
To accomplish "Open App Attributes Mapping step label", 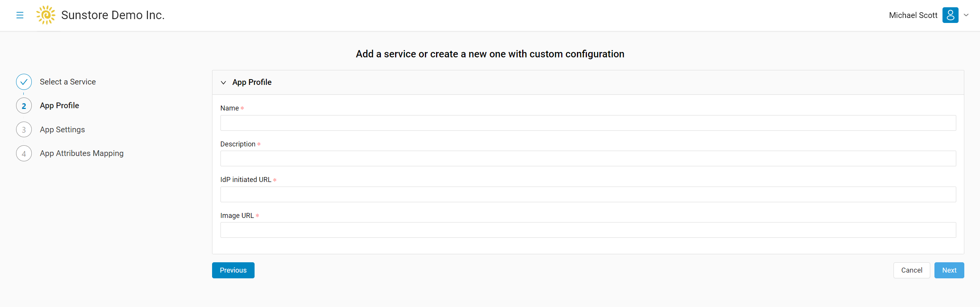I will tap(82, 153).
